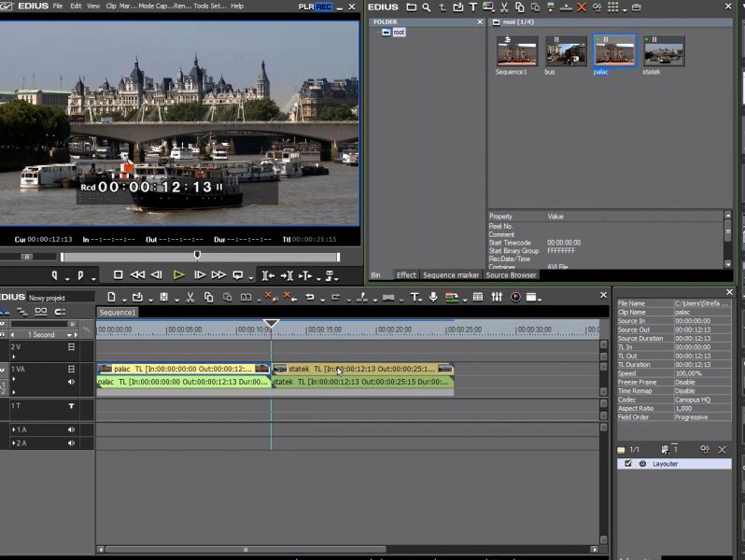Click the Add Title 'T' icon in bin
Screen dimensions: 745x560
[x=472, y=7]
